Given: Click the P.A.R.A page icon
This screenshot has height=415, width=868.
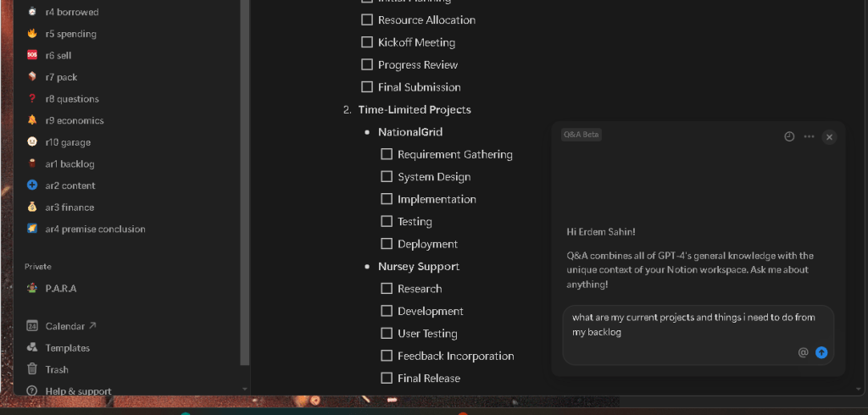Looking at the screenshot, I should [32, 288].
